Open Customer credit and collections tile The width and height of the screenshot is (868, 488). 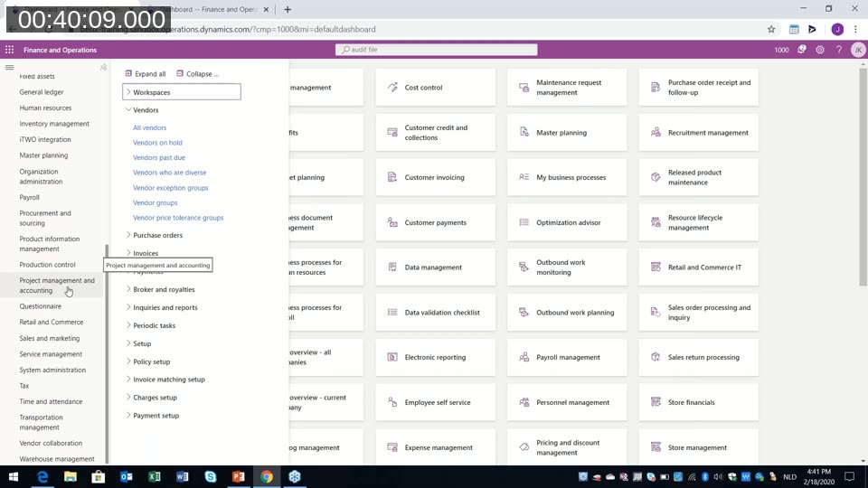[x=436, y=133]
